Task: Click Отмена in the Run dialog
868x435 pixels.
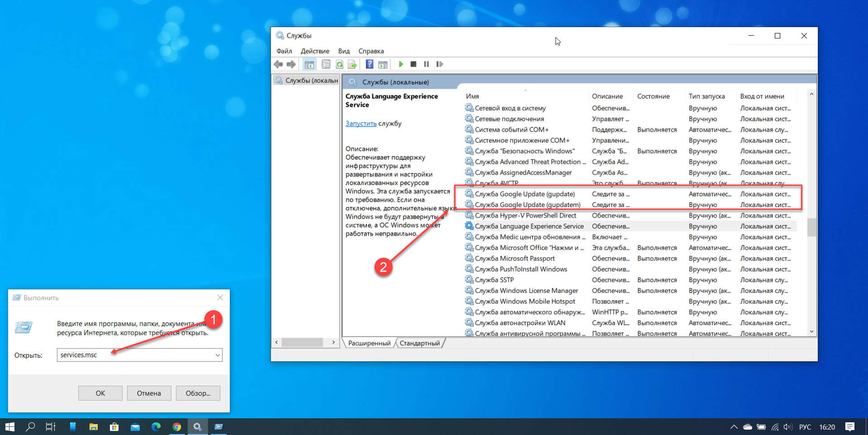Action: pyautogui.click(x=149, y=393)
